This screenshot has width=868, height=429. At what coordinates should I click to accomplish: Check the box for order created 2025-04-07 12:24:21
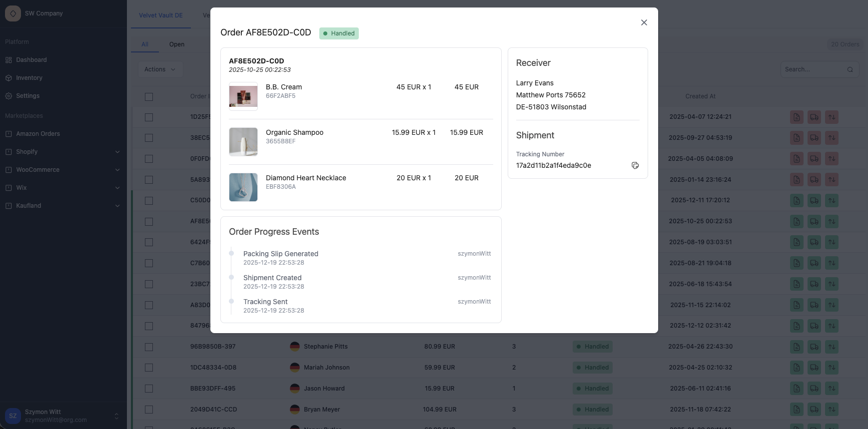[149, 117]
